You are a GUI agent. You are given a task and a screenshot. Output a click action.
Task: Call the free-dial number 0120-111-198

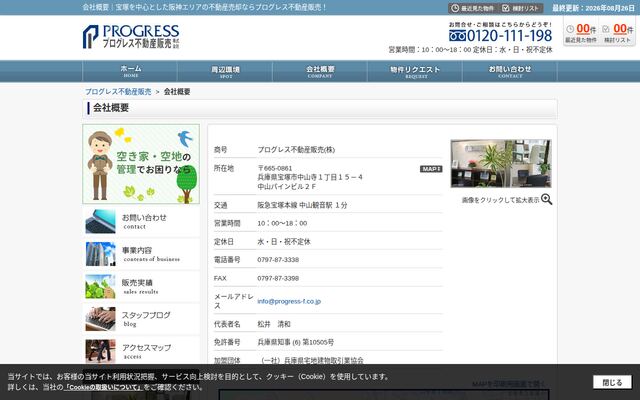click(500, 36)
